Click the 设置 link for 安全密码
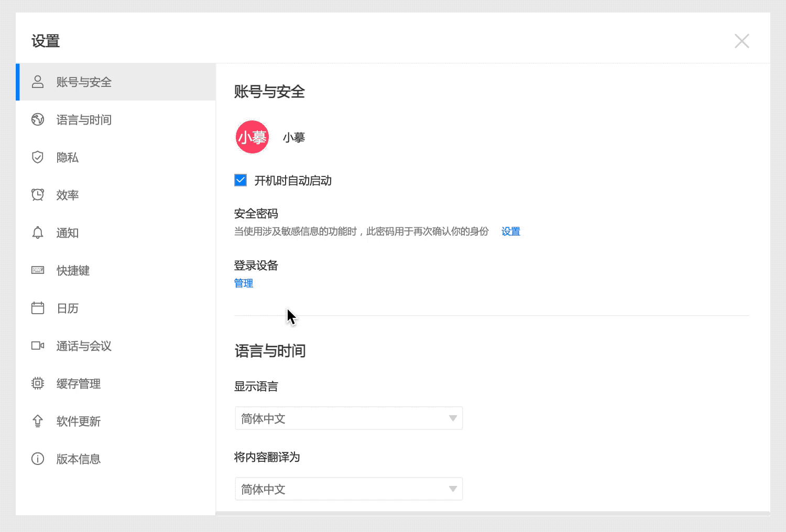This screenshot has height=532, width=786. coord(510,231)
